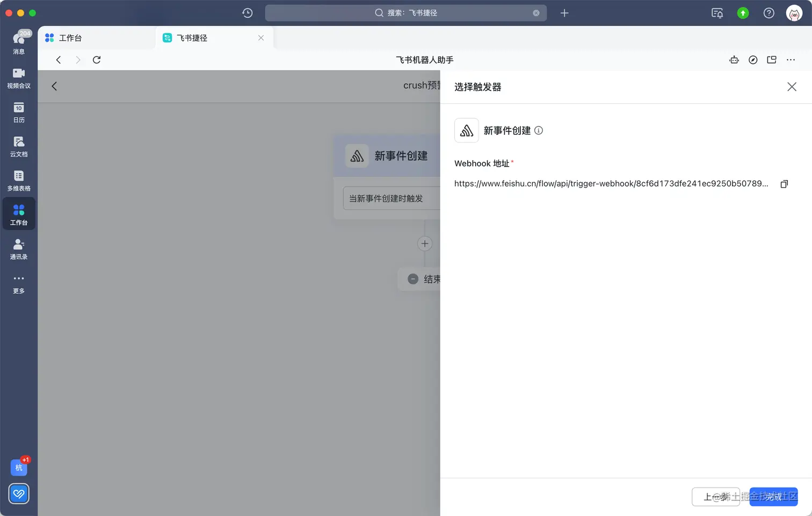Select the 新事件创建 trigger node
This screenshot has width=812, height=516.
click(x=388, y=156)
